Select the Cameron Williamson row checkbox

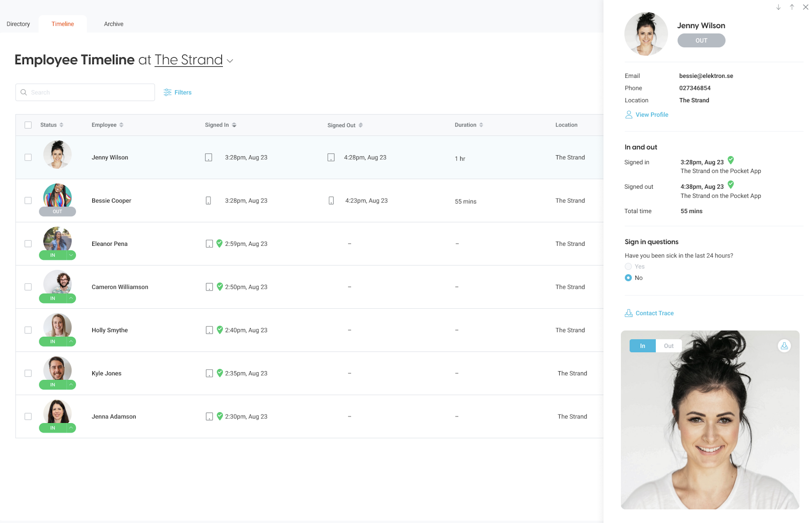pyautogui.click(x=28, y=287)
